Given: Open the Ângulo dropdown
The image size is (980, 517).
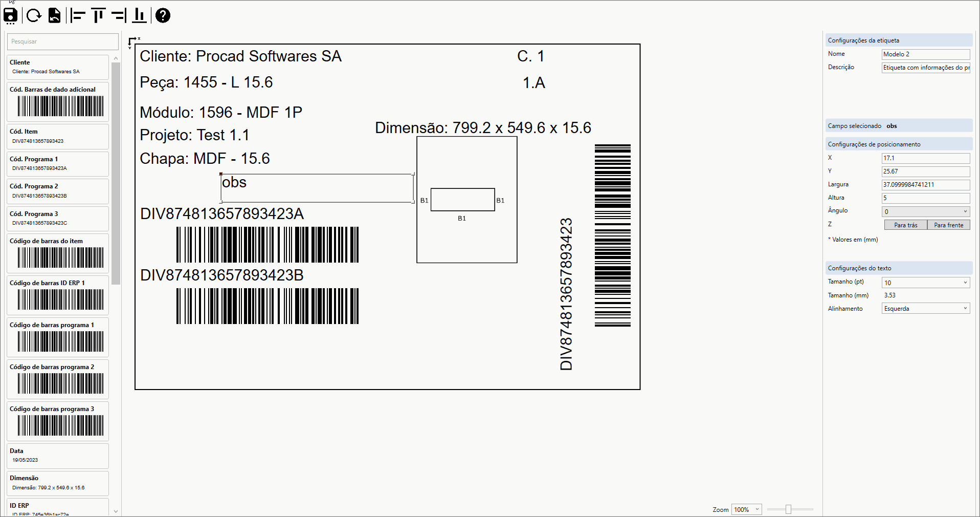Looking at the screenshot, I should pos(926,211).
